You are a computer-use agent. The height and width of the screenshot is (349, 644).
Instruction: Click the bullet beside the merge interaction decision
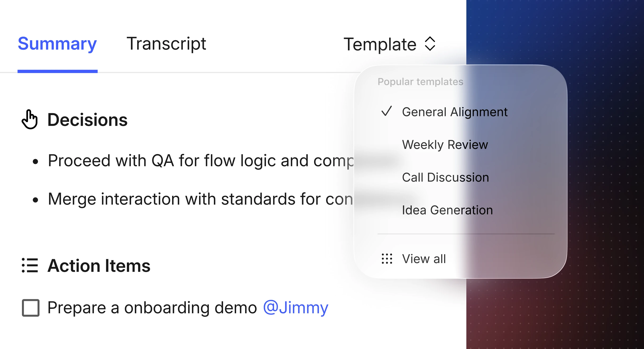(x=35, y=200)
